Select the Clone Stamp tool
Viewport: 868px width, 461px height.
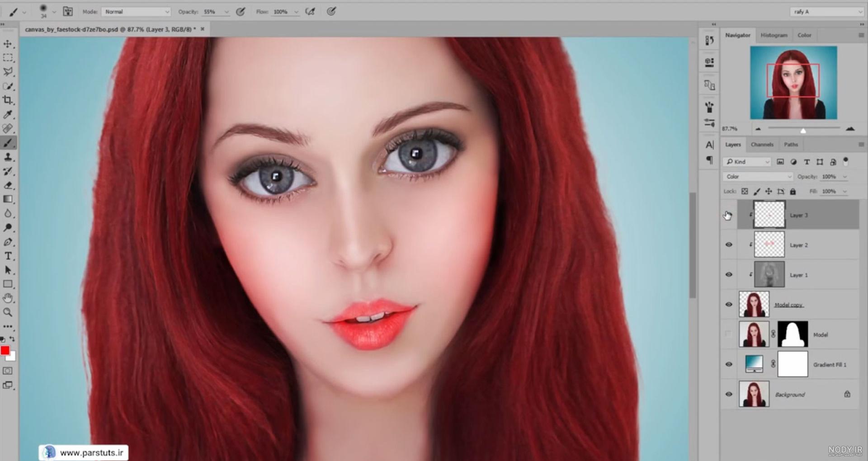8,157
